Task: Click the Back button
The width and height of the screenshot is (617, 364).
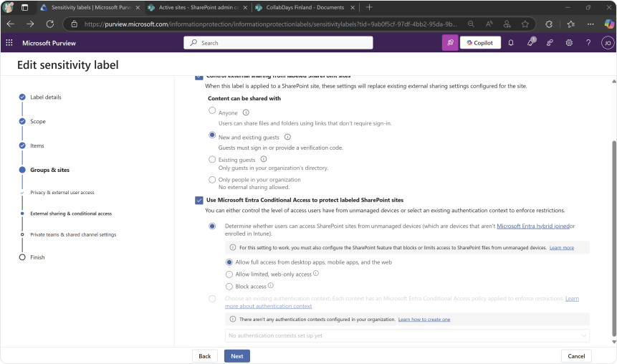Action: [205, 356]
